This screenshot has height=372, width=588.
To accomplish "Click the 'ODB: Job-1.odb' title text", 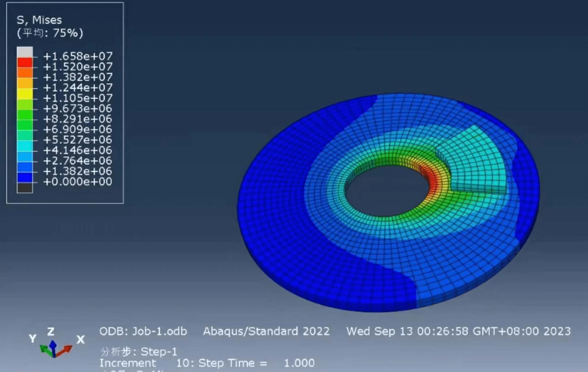I will (143, 331).
